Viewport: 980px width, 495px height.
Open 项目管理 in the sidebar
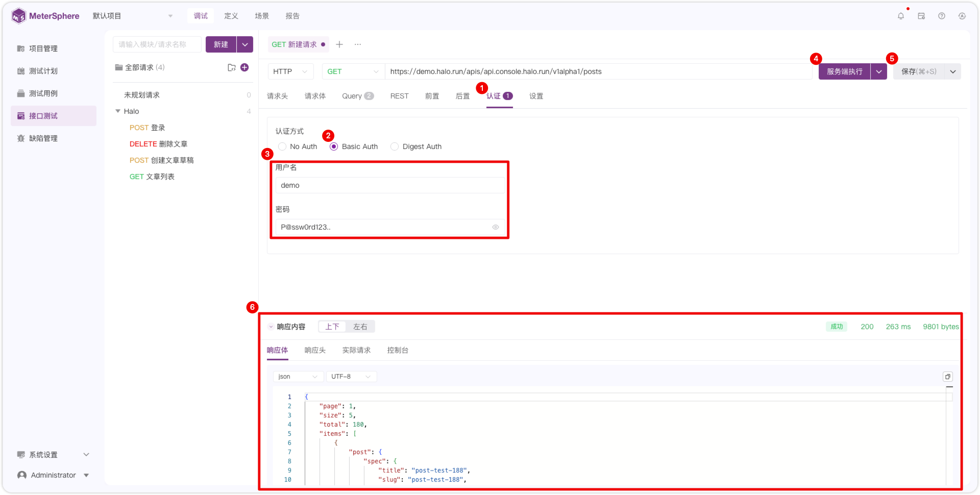[x=53, y=48]
